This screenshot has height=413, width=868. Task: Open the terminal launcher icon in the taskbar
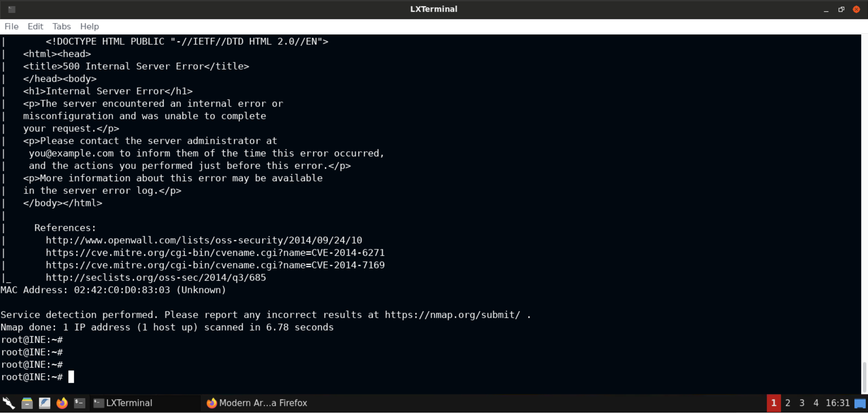pyautogui.click(x=80, y=403)
